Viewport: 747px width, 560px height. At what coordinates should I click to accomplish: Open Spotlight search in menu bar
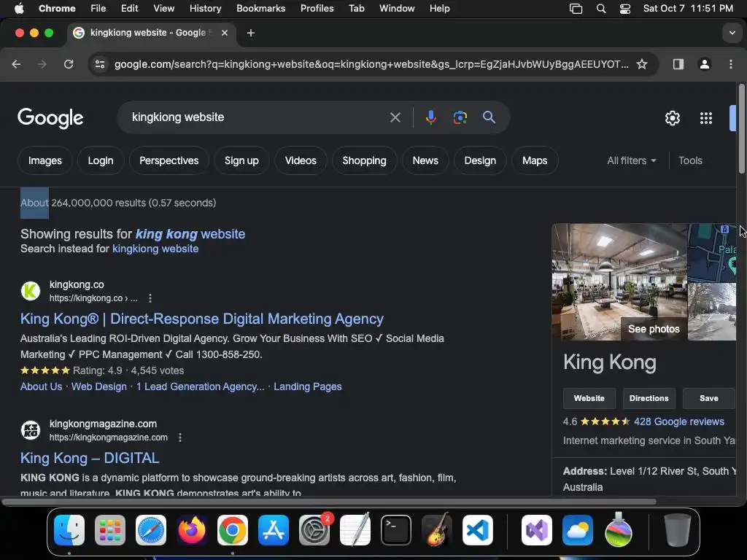pyautogui.click(x=601, y=9)
